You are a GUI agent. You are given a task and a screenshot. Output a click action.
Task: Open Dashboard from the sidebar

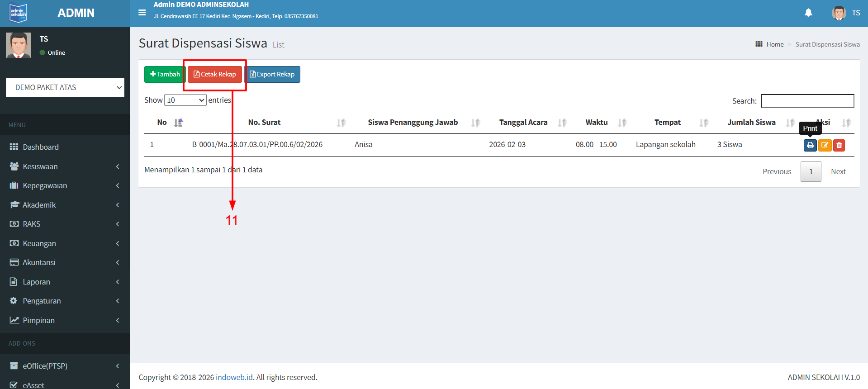pos(41,147)
